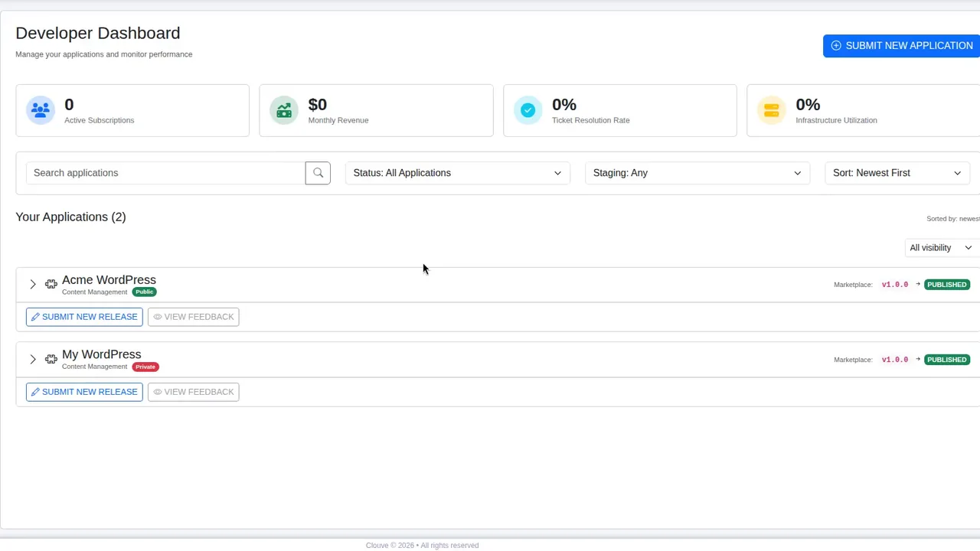
Task: Open the Staging: Any dropdown
Action: [x=697, y=173]
